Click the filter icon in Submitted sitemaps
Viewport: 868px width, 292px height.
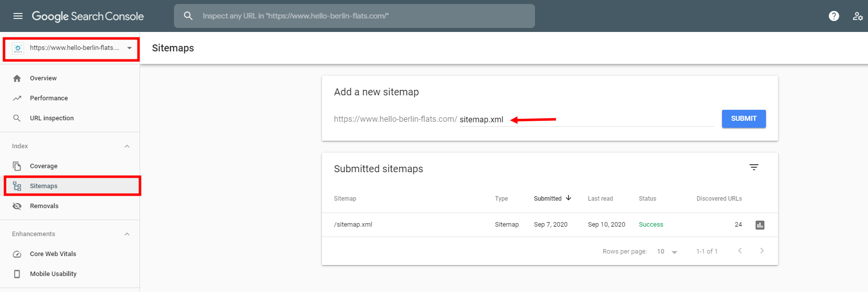pos(753,167)
